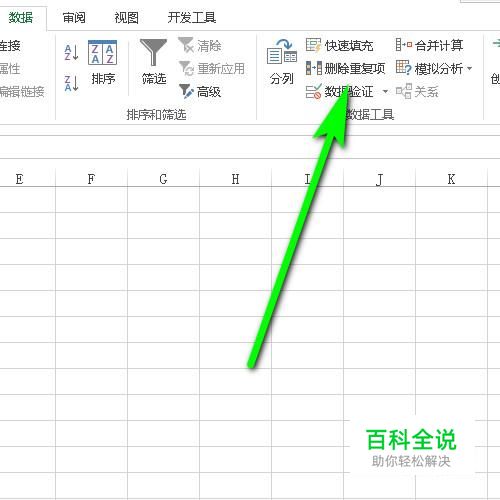Click the 模拟分析 what-if analysis icon

[x=404, y=68]
